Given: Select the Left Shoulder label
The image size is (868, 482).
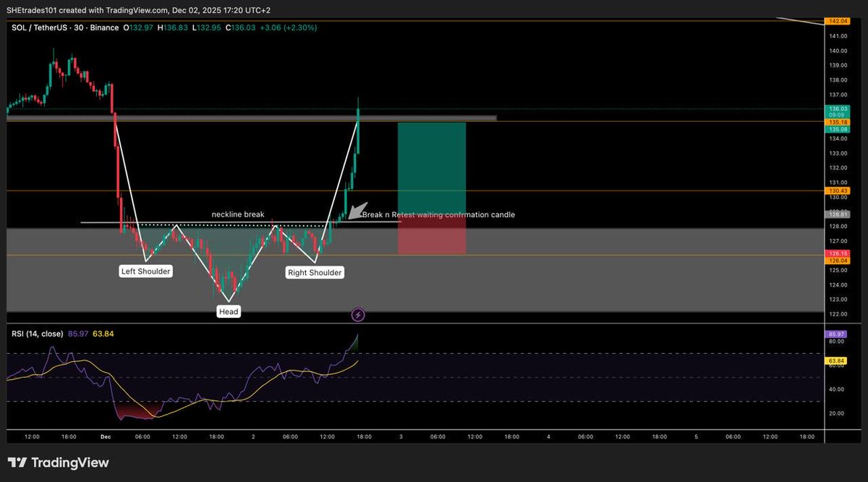Looking at the screenshot, I should tap(145, 271).
